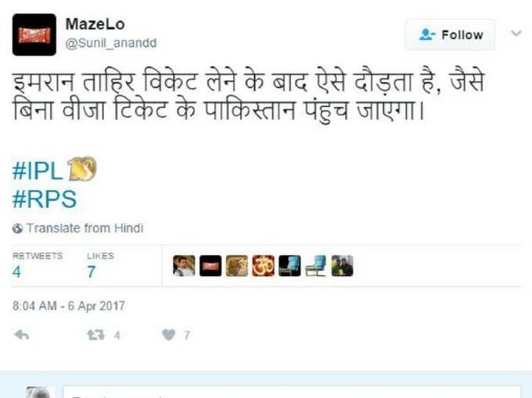This screenshot has width=532, height=398.
Task: Click the last liker avatar on right
Action: (342, 266)
